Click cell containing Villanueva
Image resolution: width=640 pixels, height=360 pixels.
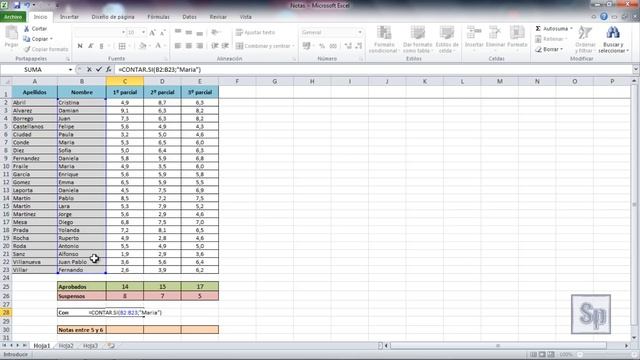point(35,262)
